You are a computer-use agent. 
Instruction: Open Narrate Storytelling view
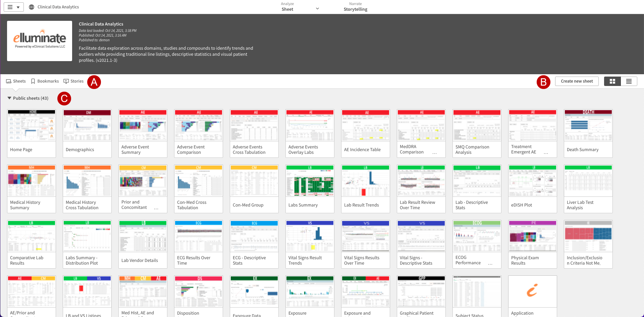pyautogui.click(x=355, y=7)
